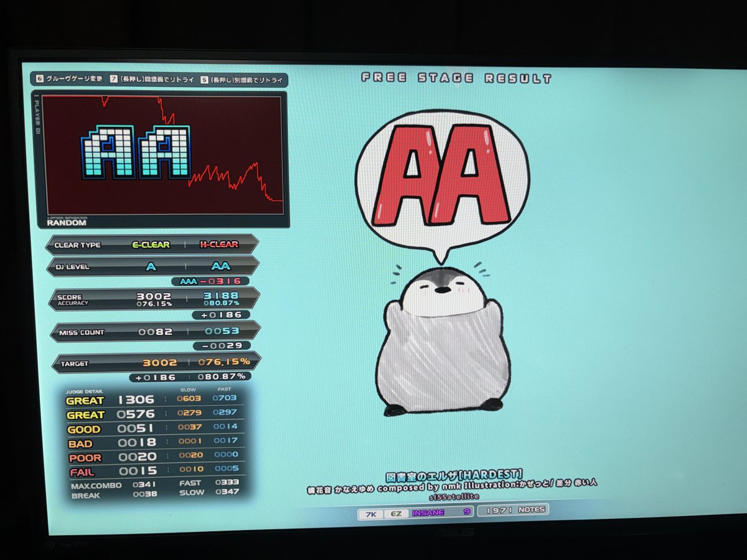Click the pixel AA rank in gauge graph
The image size is (747, 560).
coord(135,152)
